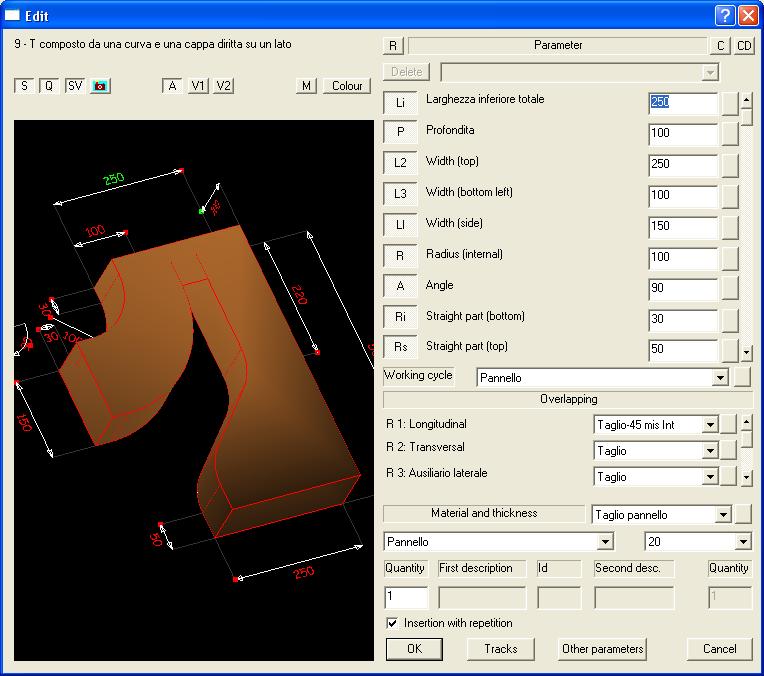
Task: Click the SV view button
Action: click(x=75, y=86)
